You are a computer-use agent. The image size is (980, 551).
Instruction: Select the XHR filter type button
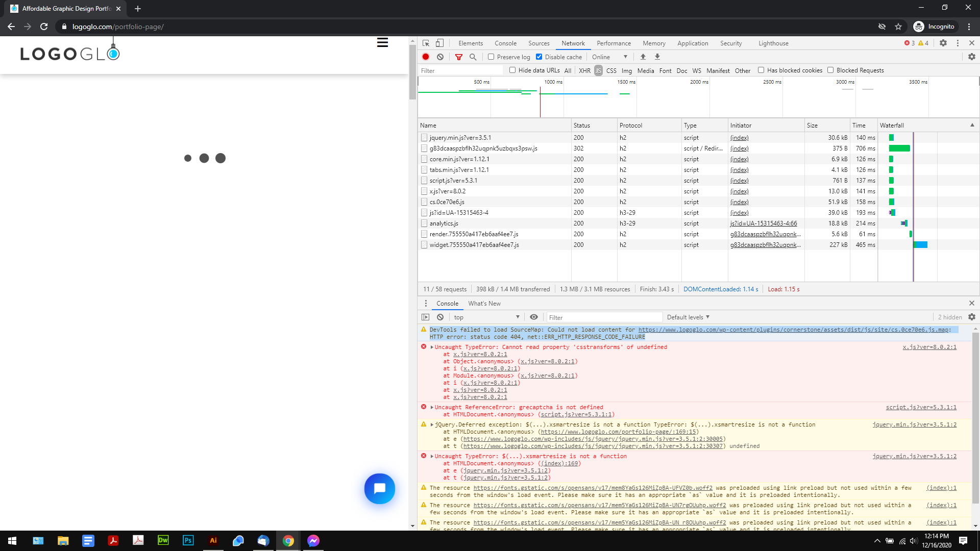click(584, 70)
